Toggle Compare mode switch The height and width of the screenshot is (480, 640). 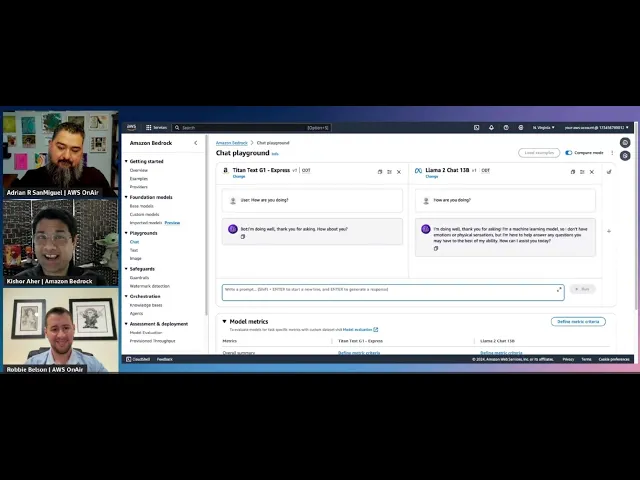pos(569,153)
